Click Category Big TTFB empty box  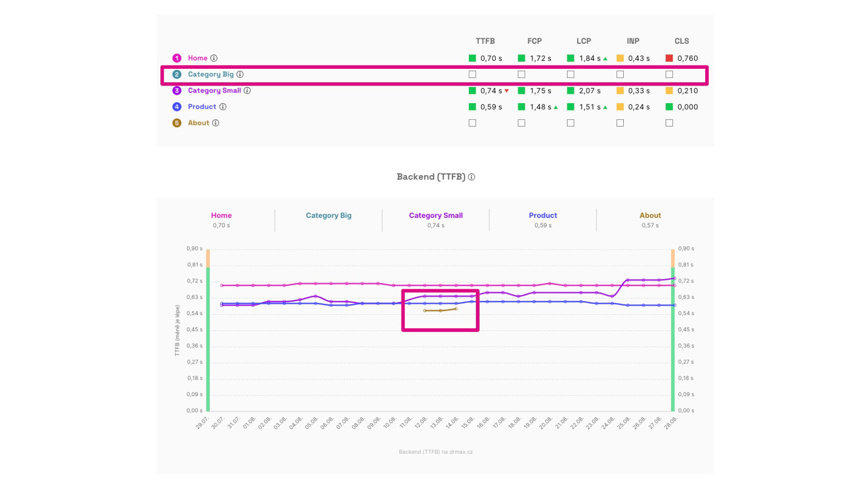click(473, 74)
